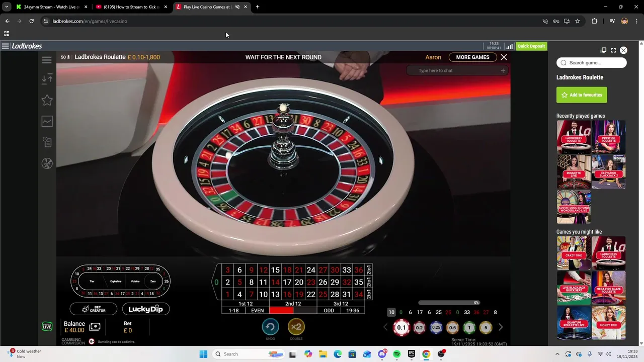Open Crazy Time game thumbnail
Viewport: 644px width, 362px height.
click(574, 253)
